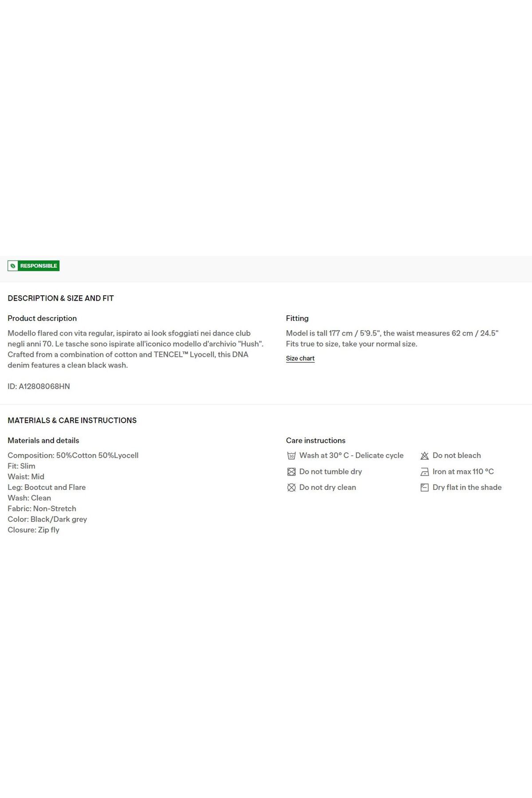Click the Color: Black/Dark grey line
This screenshot has height=798, width=532.
click(x=47, y=519)
